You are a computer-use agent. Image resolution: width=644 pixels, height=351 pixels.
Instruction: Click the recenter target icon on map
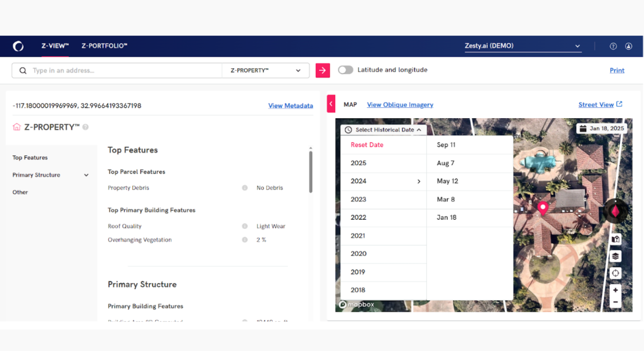616,273
